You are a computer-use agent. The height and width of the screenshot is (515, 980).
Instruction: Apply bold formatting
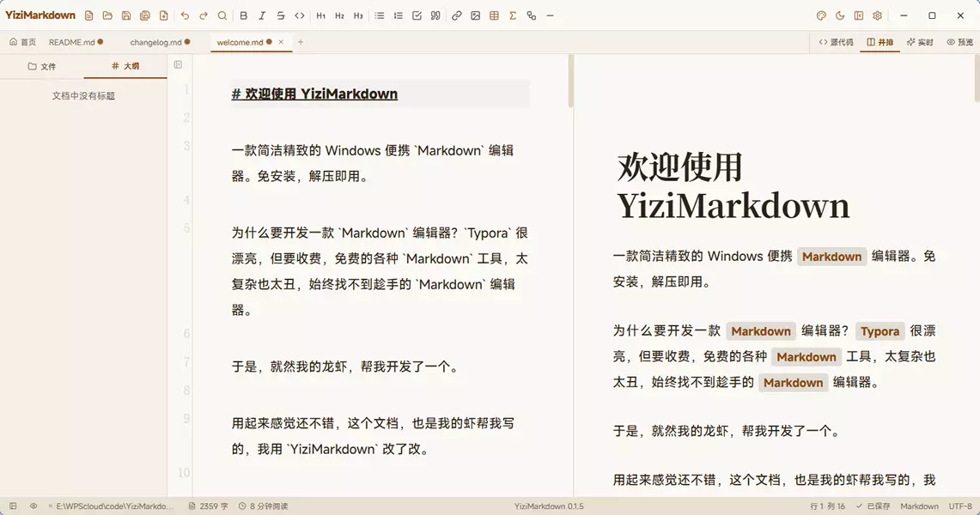tap(244, 15)
